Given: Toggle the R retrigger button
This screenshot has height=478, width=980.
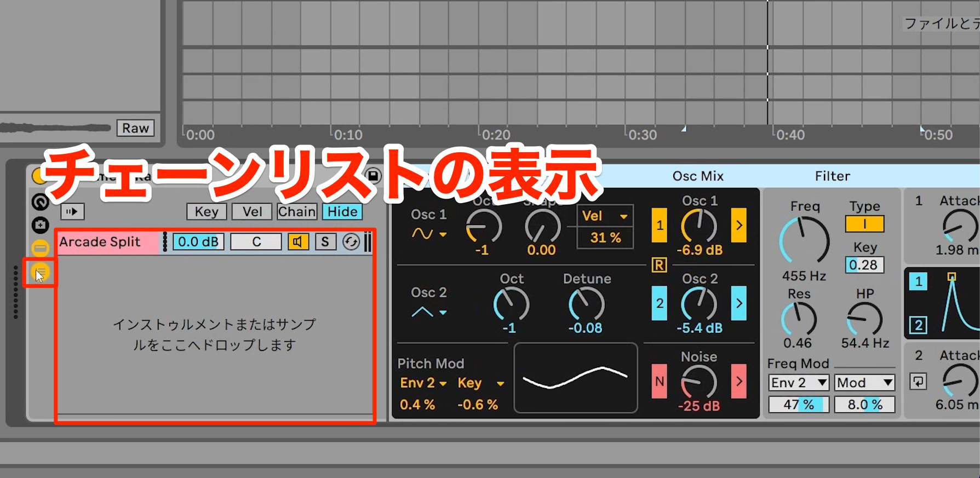Looking at the screenshot, I should [659, 266].
